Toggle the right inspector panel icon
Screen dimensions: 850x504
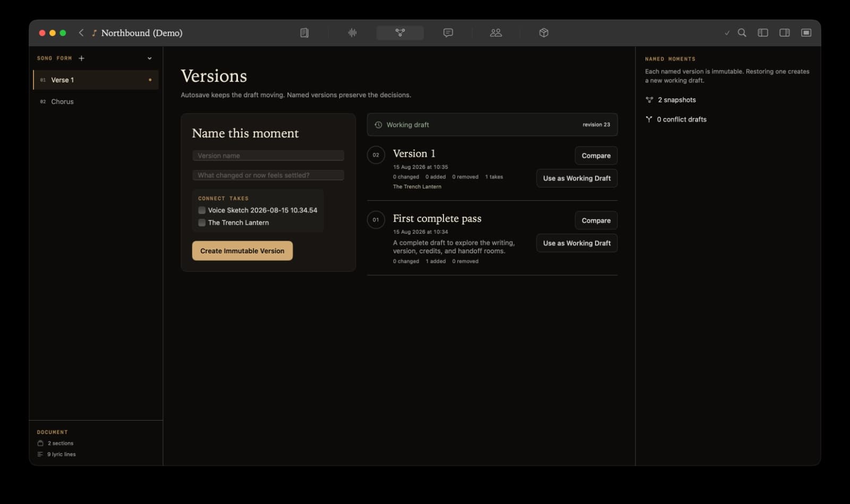(785, 33)
